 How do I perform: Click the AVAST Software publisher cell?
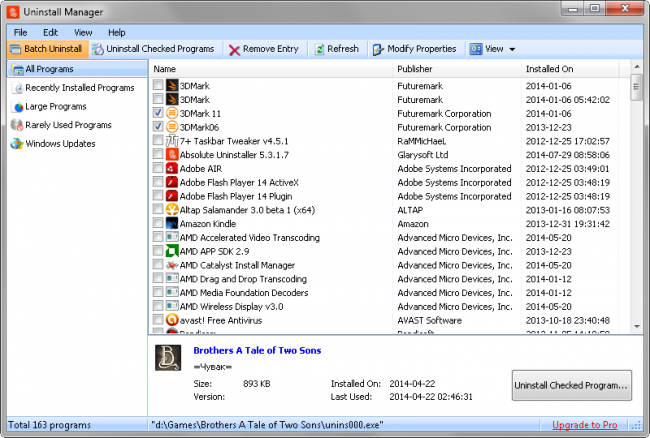tap(429, 320)
